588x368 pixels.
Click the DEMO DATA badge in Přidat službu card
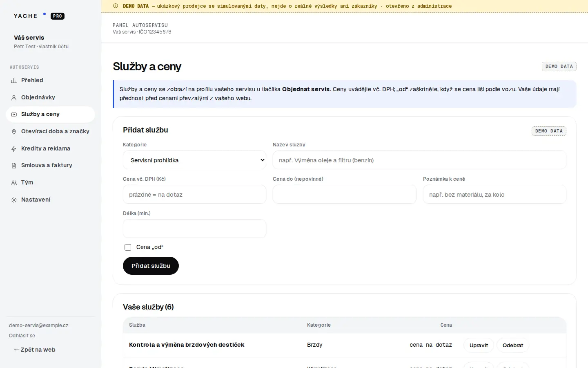pos(549,131)
